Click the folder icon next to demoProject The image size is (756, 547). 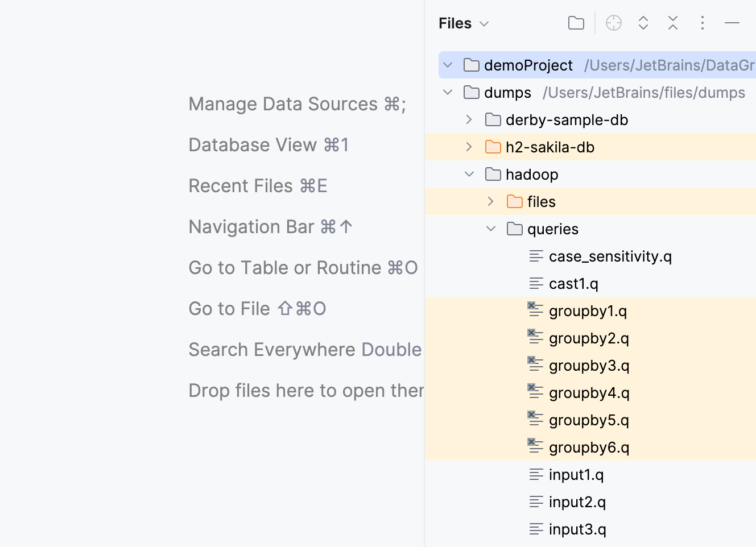(471, 65)
